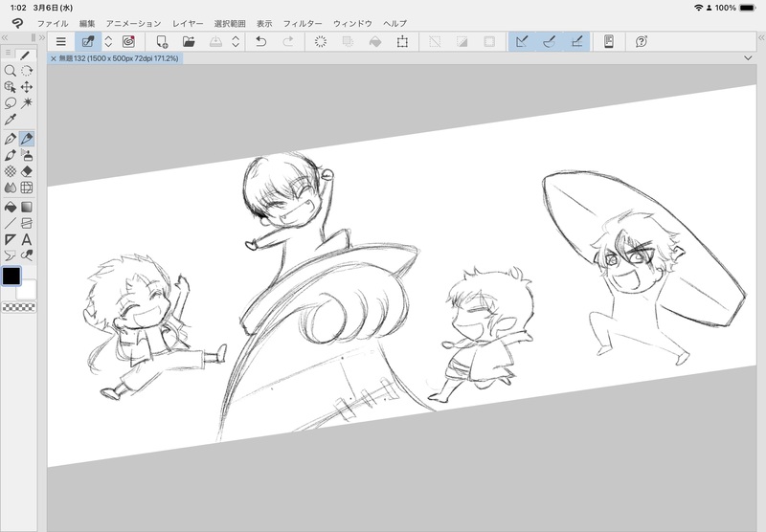This screenshot has width=766, height=532.
Task: Collapse right palette dock arrows
Action: pos(761,37)
